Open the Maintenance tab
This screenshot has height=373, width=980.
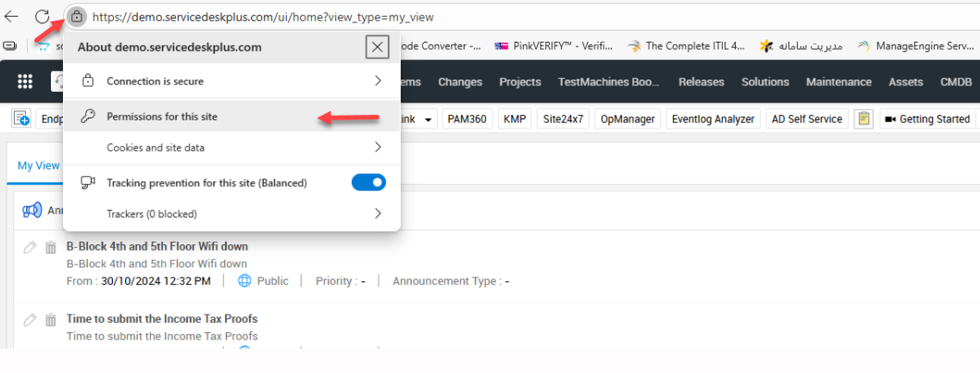click(838, 81)
